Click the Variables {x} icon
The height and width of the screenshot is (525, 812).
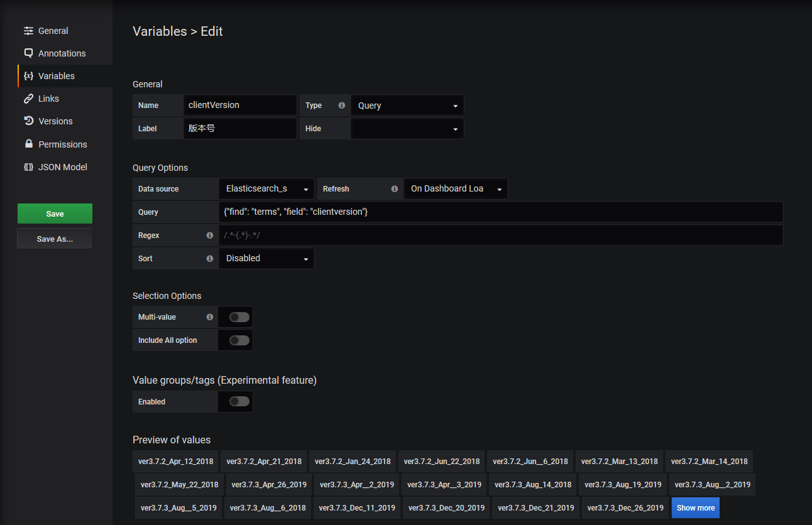28,76
